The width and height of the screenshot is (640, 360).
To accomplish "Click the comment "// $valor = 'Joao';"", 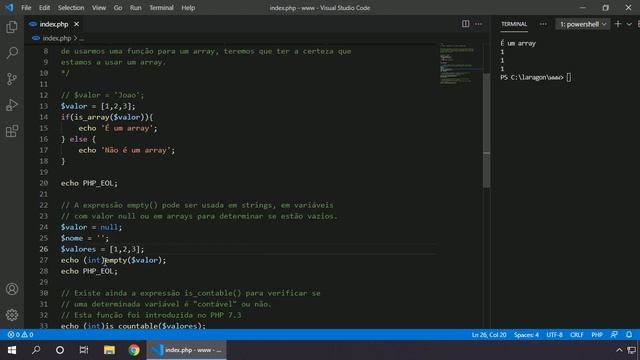I will tap(102, 95).
